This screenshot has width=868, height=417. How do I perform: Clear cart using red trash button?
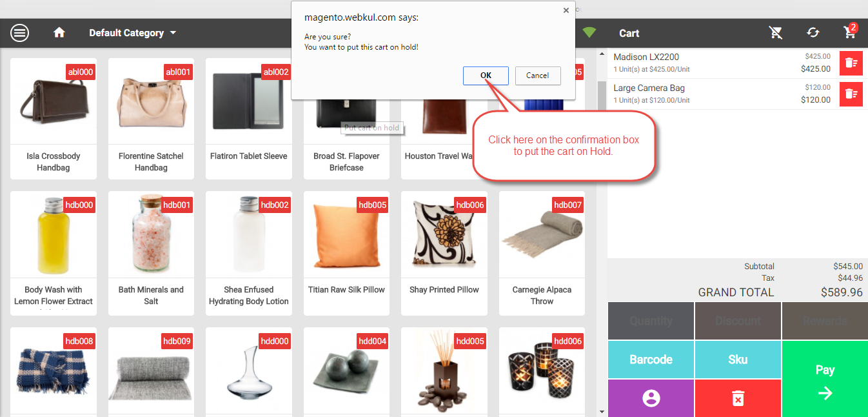point(738,398)
